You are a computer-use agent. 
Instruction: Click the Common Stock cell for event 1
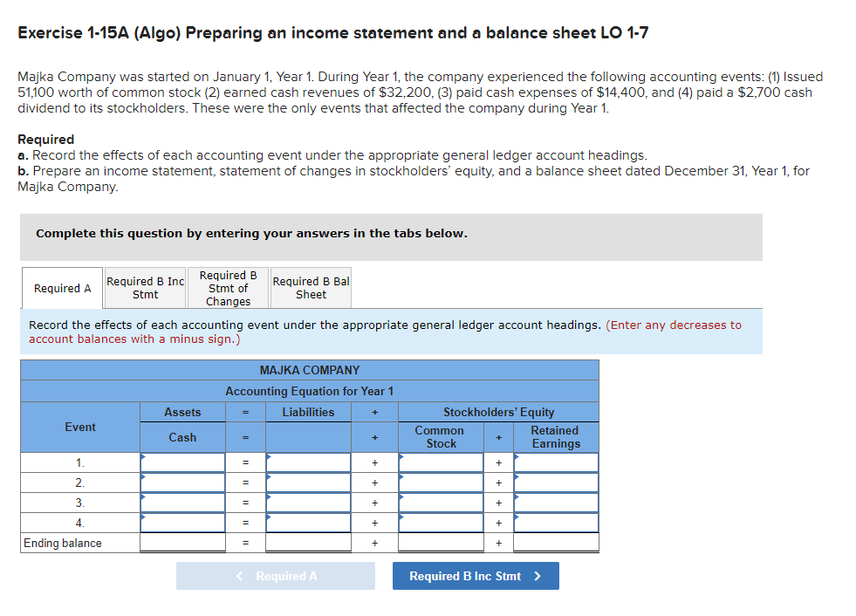(x=440, y=462)
